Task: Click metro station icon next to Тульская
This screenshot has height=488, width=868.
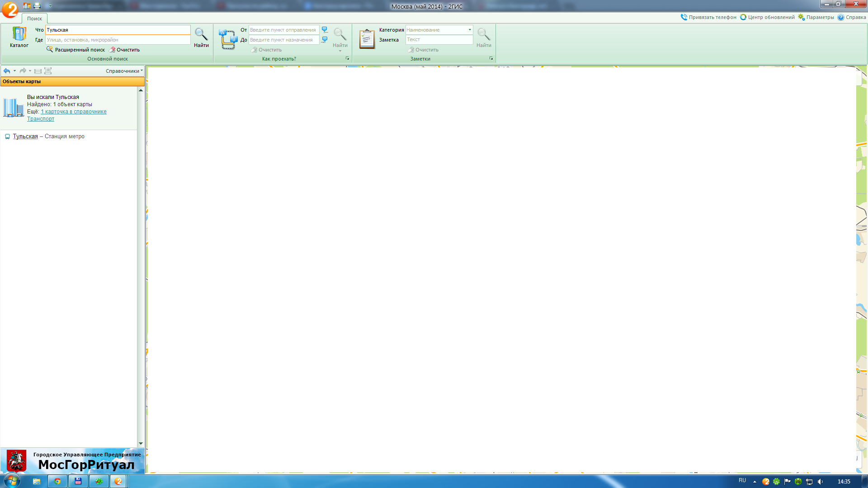Action: (x=7, y=136)
